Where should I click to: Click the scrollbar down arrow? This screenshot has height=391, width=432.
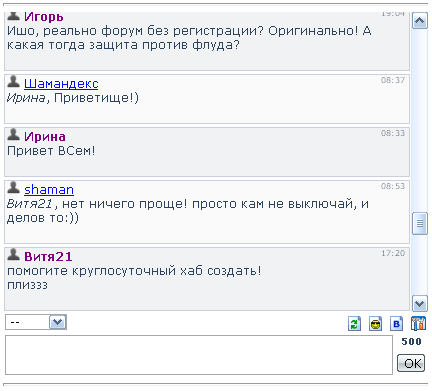tap(420, 303)
